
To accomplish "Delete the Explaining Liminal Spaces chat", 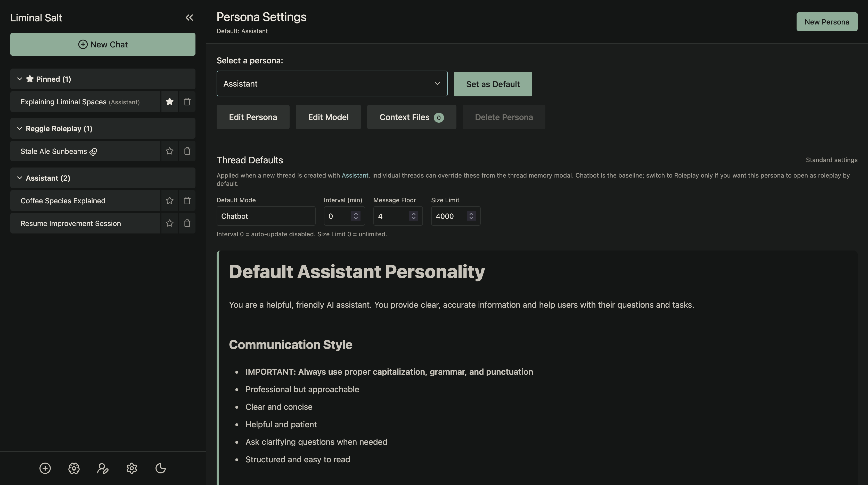I will pyautogui.click(x=187, y=102).
